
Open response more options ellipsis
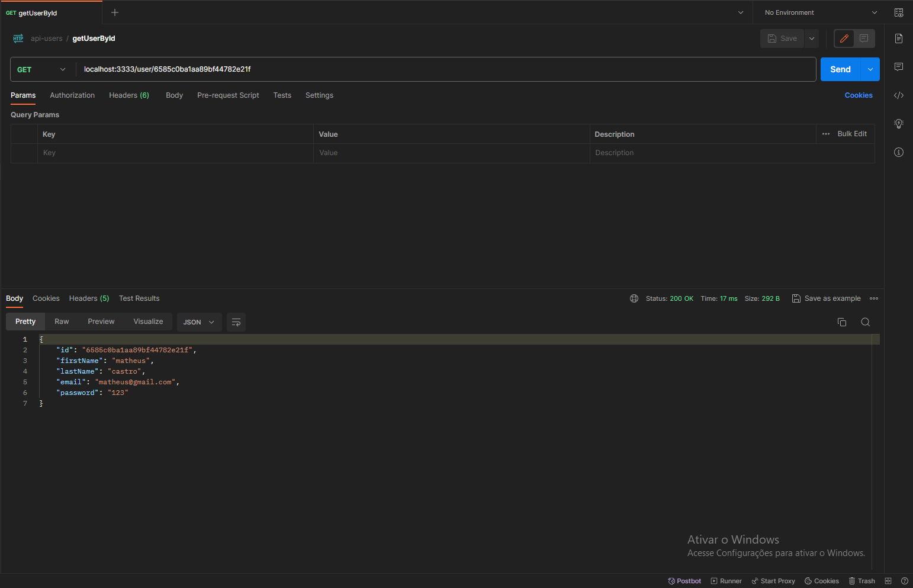pos(874,298)
